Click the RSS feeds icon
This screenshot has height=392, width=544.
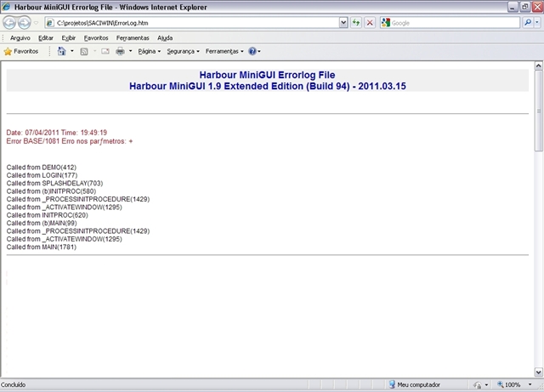click(x=84, y=52)
